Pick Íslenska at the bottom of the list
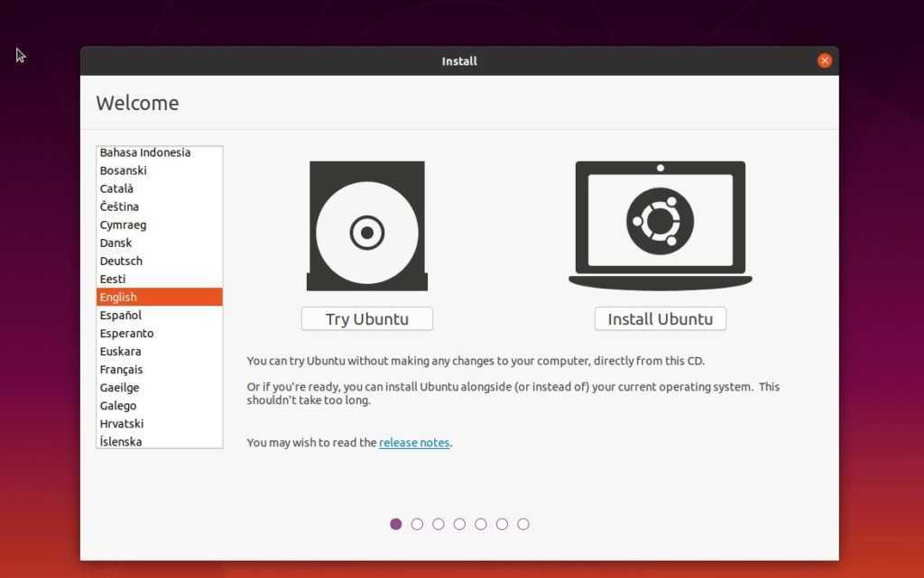Image resolution: width=924 pixels, height=578 pixels. point(121,441)
